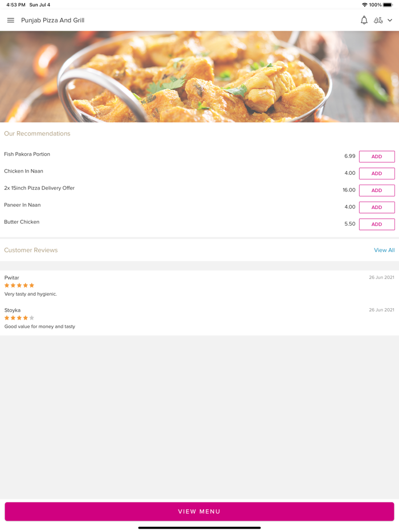View All customer reviews
This screenshot has height=532, width=399.
click(x=384, y=250)
